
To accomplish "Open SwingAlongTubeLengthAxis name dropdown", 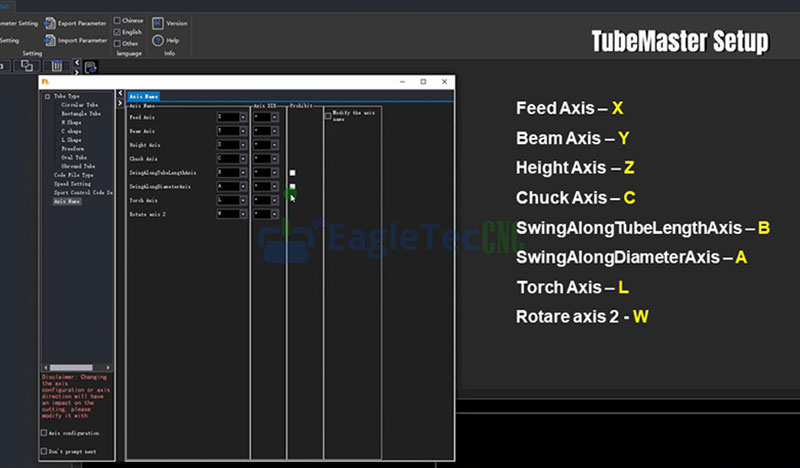I will pyautogui.click(x=243, y=173).
